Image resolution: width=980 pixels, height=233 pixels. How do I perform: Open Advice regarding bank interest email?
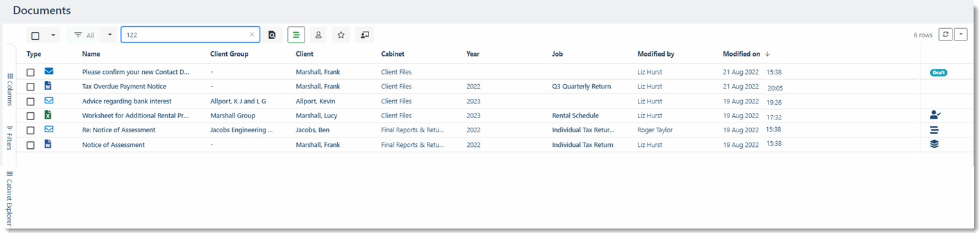click(x=127, y=101)
